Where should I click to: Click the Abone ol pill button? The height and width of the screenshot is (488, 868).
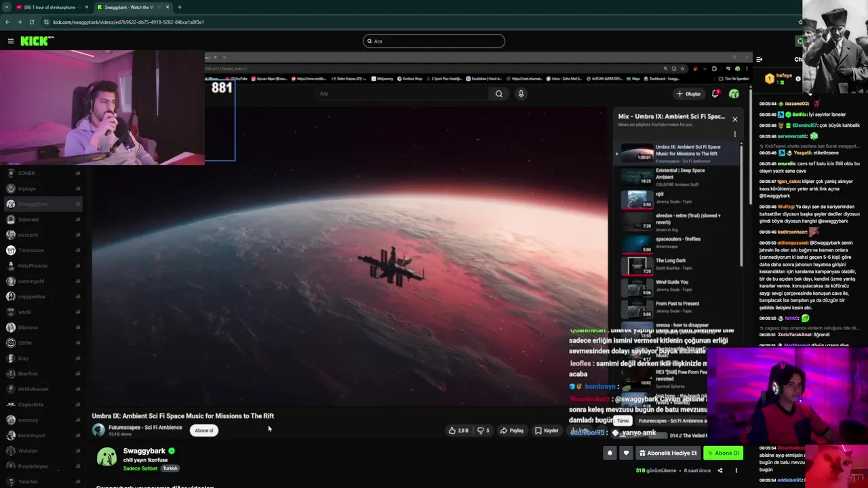click(x=204, y=430)
